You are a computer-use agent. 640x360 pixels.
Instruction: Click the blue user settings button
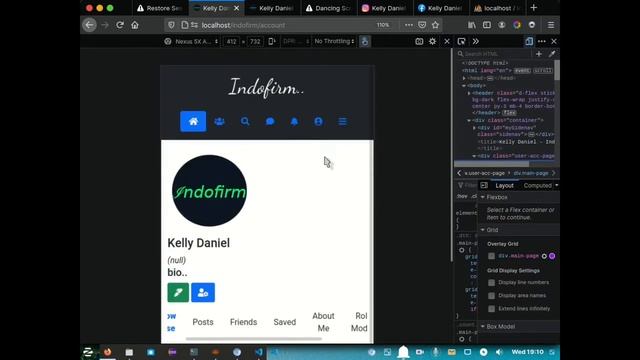(203, 293)
